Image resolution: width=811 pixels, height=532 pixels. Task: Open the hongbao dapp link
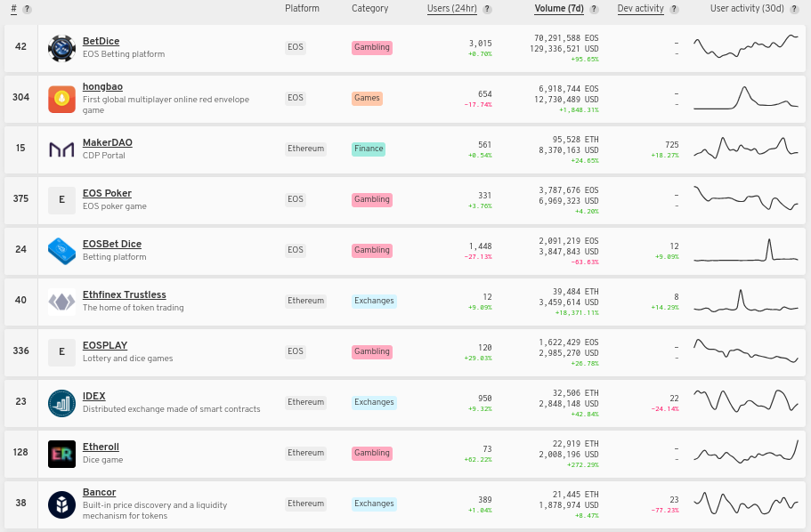(x=102, y=87)
